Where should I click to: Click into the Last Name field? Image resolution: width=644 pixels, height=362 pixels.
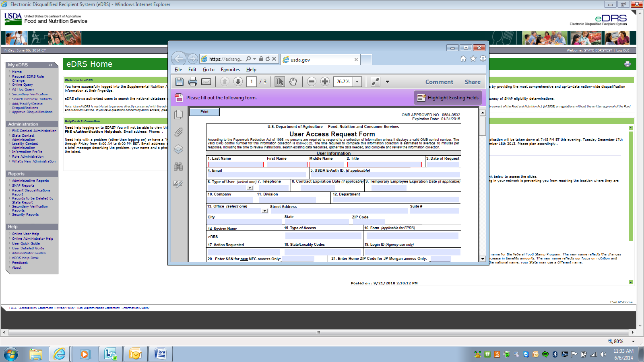(x=235, y=165)
